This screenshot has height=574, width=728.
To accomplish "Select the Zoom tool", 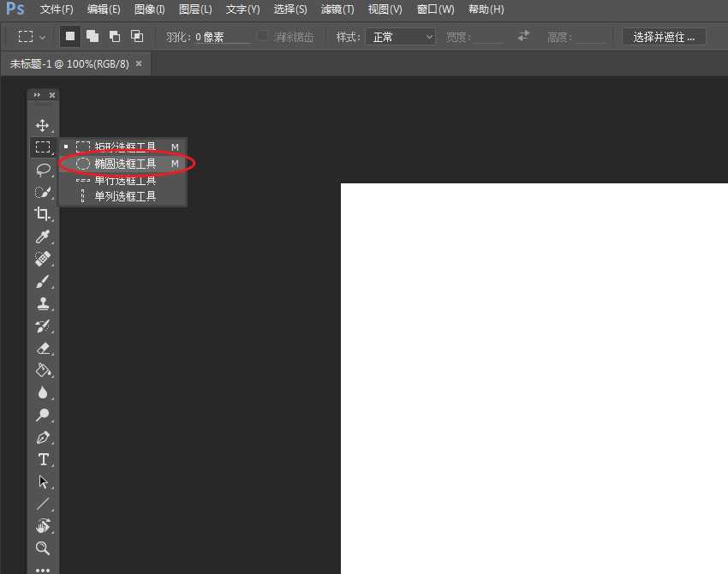I will pos(44,548).
